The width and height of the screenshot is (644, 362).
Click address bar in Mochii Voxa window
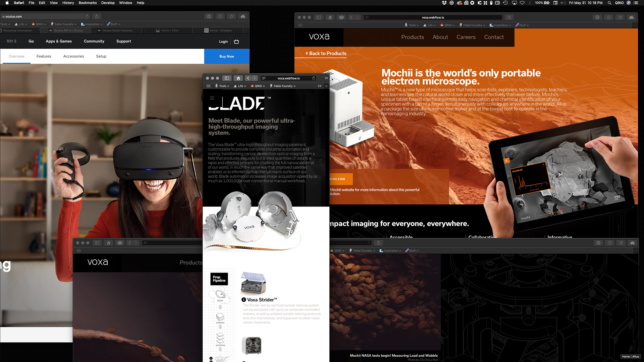433,17
